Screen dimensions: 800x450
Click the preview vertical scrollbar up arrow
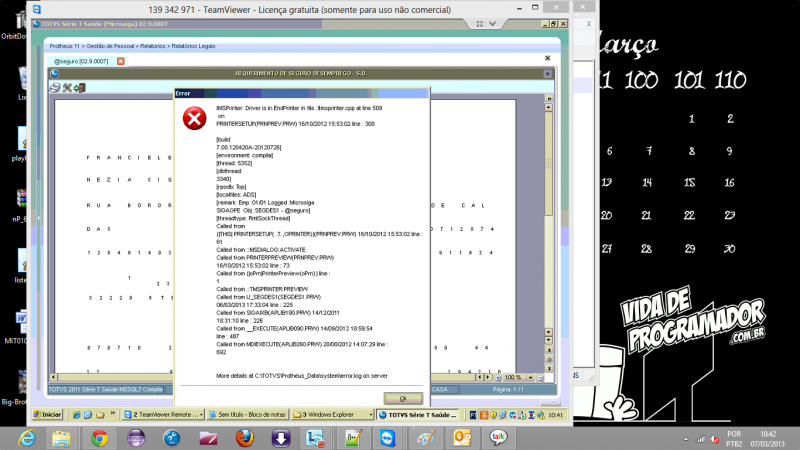(548, 108)
